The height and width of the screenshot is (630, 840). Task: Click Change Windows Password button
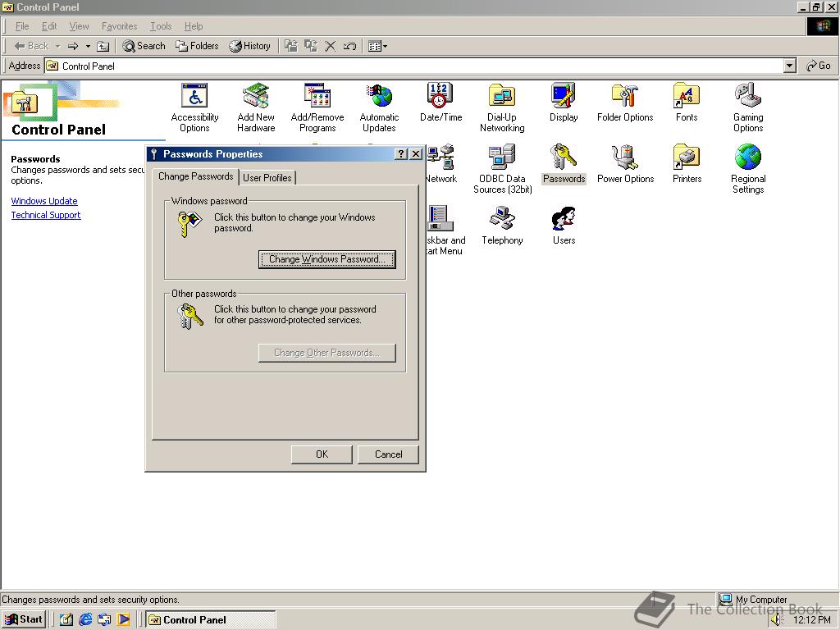(326, 259)
